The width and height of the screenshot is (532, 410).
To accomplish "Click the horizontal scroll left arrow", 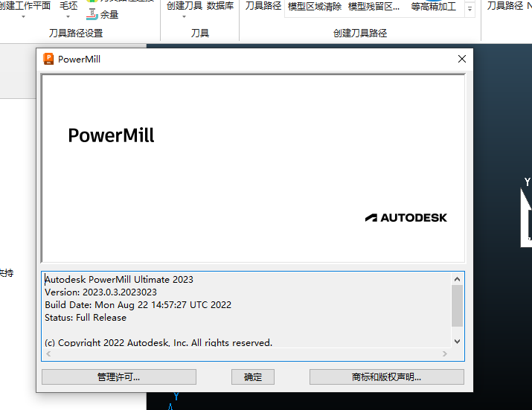I will point(48,353).
